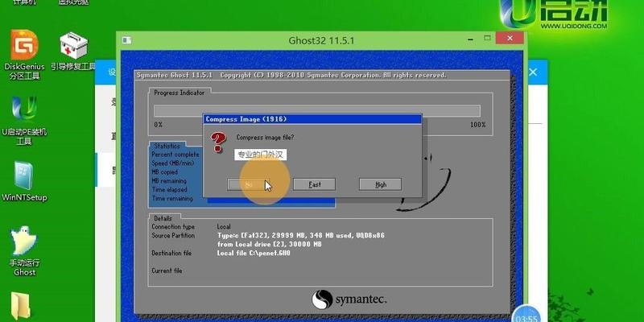Screen dimensions: 644x322
Task: Close the Ghost32 11.5.1 window
Action: coord(510,38)
